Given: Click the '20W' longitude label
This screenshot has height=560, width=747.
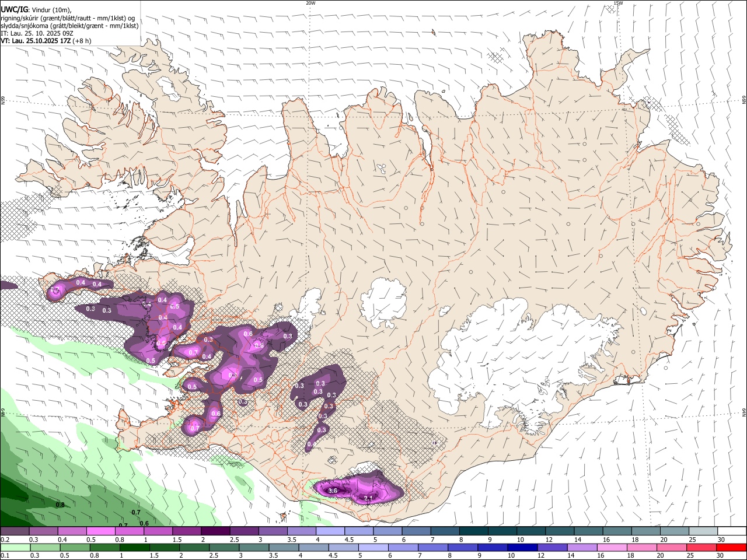Looking at the screenshot, I should pyautogui.click(x=310, y=3).
